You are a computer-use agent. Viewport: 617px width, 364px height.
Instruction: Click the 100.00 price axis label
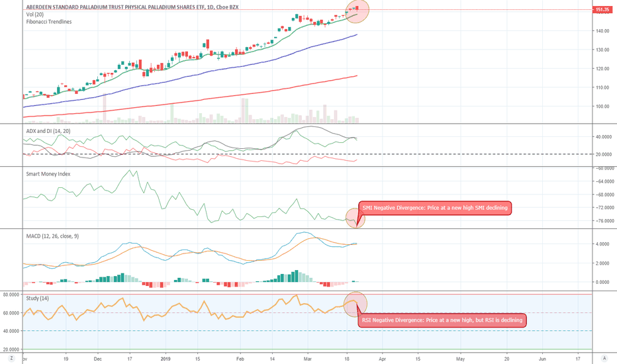(602, 107)
